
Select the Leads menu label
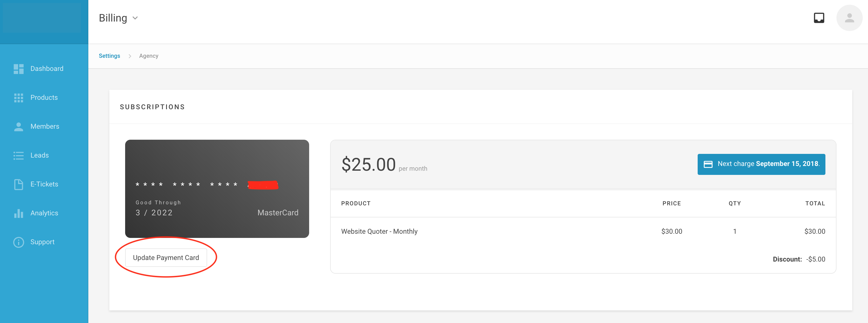(x=39, y=155)
